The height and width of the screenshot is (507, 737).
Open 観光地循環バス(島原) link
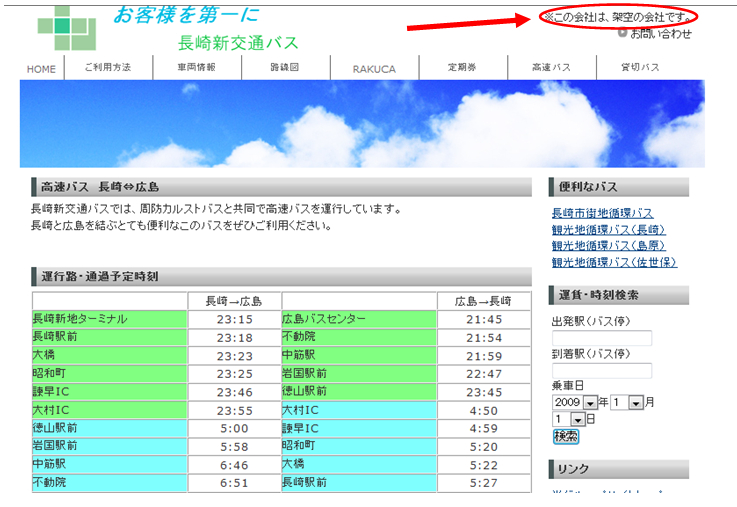pos(608,246)
